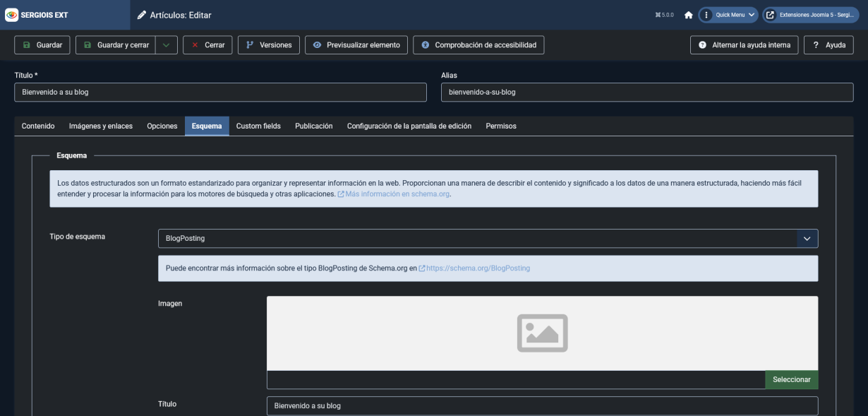The height and width of the screenshot is (416, 868).
Task: Open the Quick Menu dots icon
Action: pyautogui.click(x=707, y=15)
